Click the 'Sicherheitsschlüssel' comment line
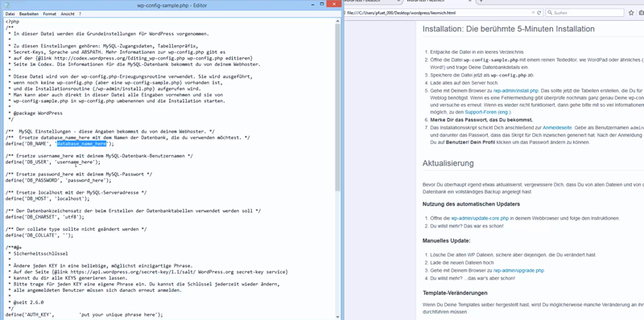Image resolution: width=644 pixels, height=320 pixels. click(x=39, y=254)
